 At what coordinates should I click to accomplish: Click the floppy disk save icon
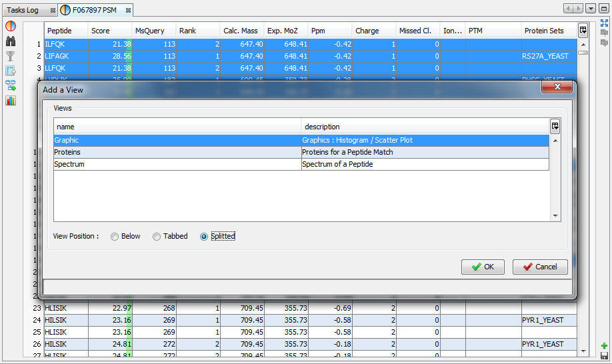click(604, 357)
